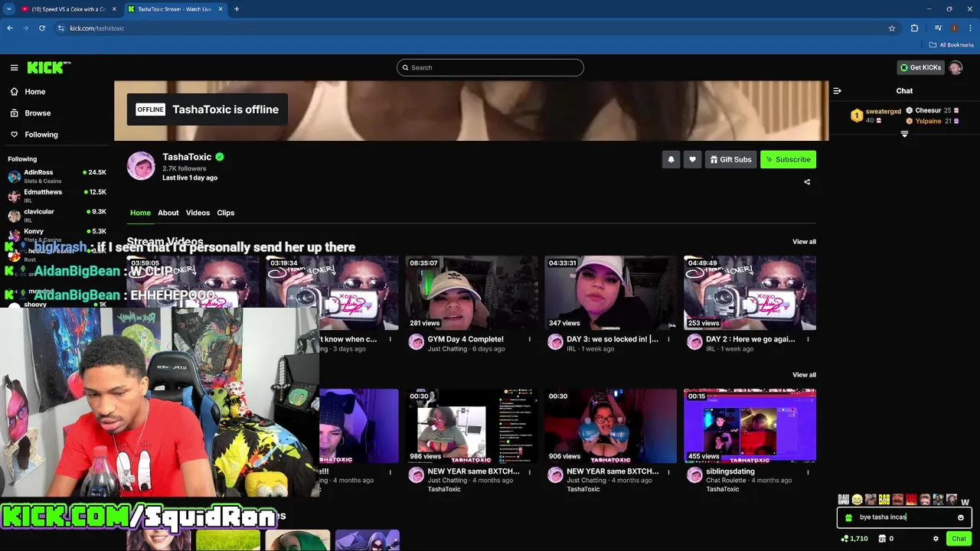Open options menu for the 986 views NEW YEAR clip
Screen dimensions: 980x551
[x=529, y=472]
